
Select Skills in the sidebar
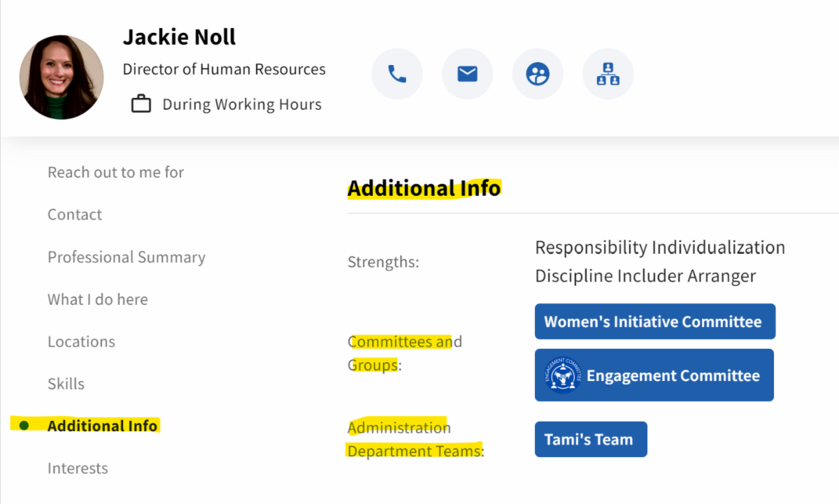tap(66, 384)
